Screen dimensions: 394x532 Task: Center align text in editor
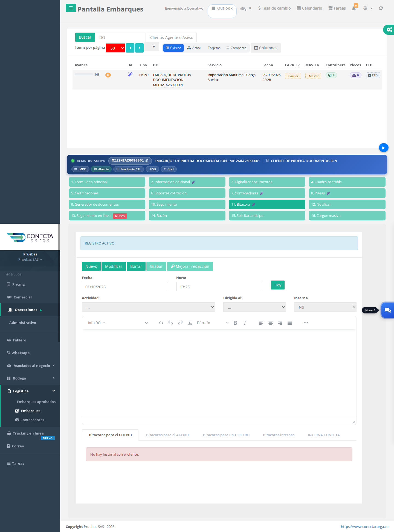(x=271, y=323)
